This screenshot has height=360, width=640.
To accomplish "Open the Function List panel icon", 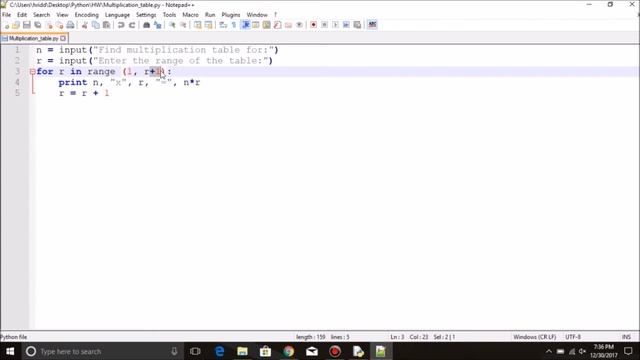I will click(x=278, y=25).
